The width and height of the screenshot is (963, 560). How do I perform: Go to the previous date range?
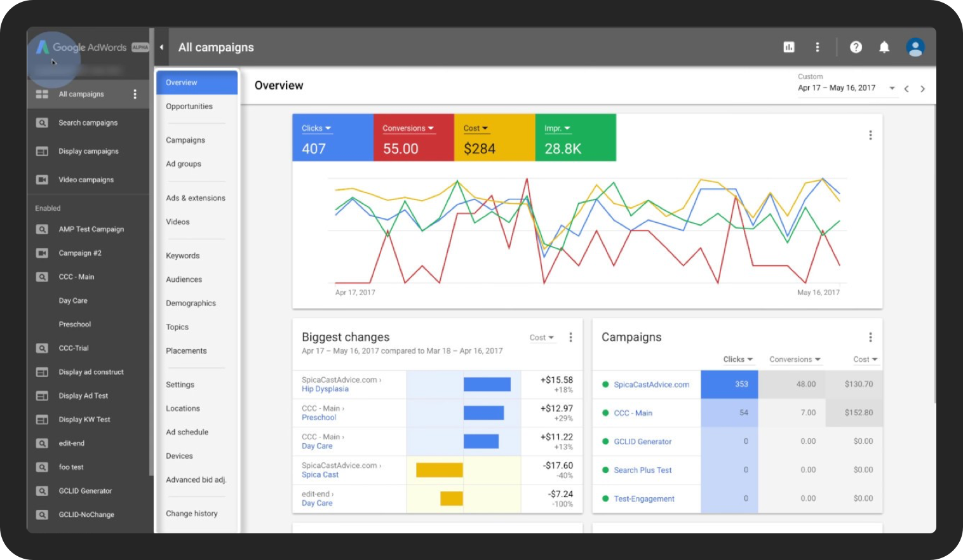[x=906, y=89]
